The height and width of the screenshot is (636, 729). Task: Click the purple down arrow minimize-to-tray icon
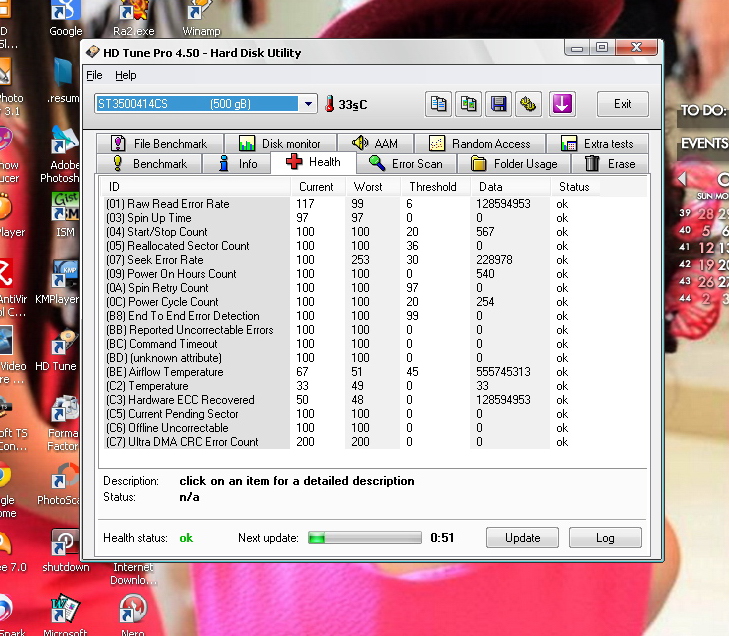(562, 104)
